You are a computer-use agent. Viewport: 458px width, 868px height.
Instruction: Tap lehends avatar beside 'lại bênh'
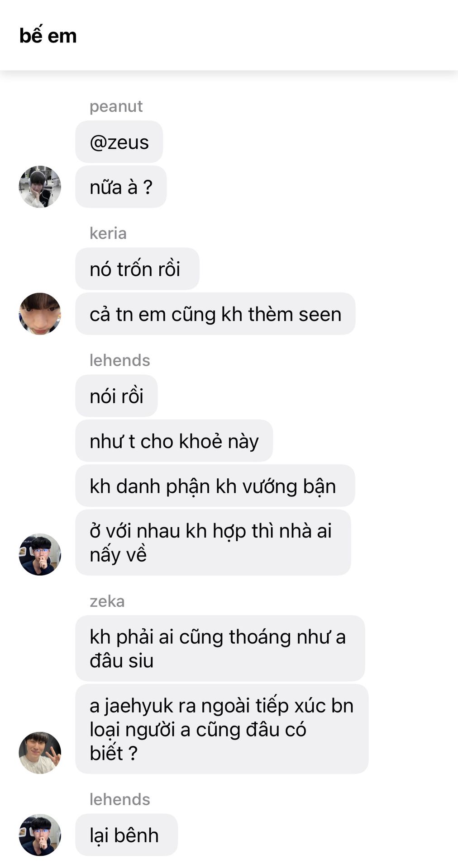click(40, 835)
